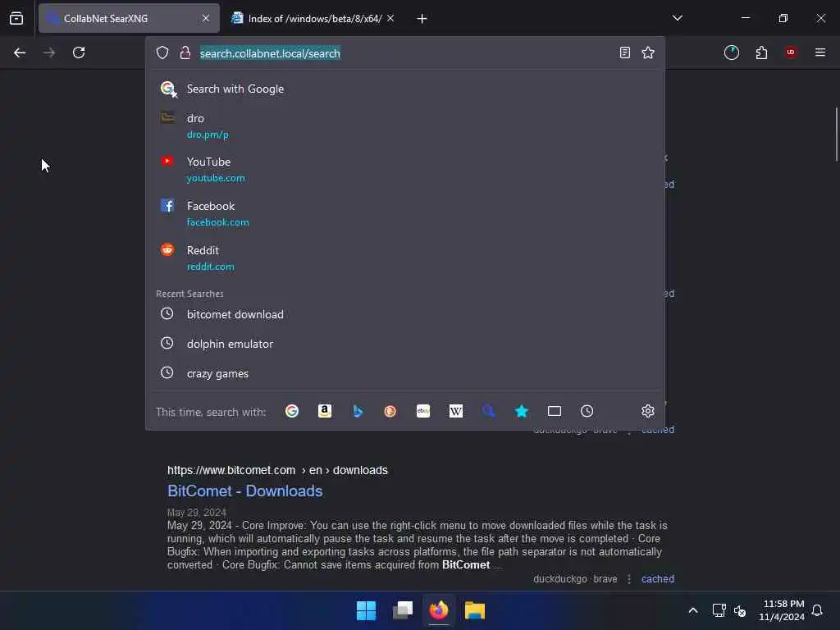
Task: Open options dots beside BitComet Downloads cached link
Action: point(629,579)
